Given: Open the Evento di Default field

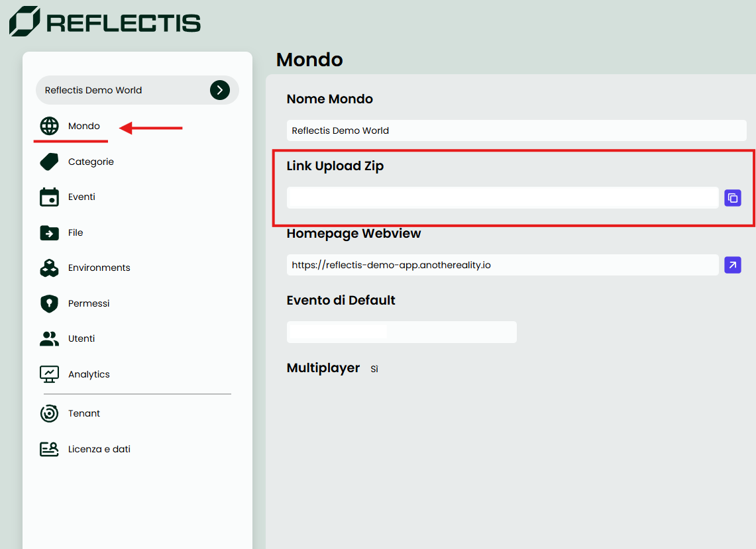Looking at the screenshot, I should pos(402,332).
